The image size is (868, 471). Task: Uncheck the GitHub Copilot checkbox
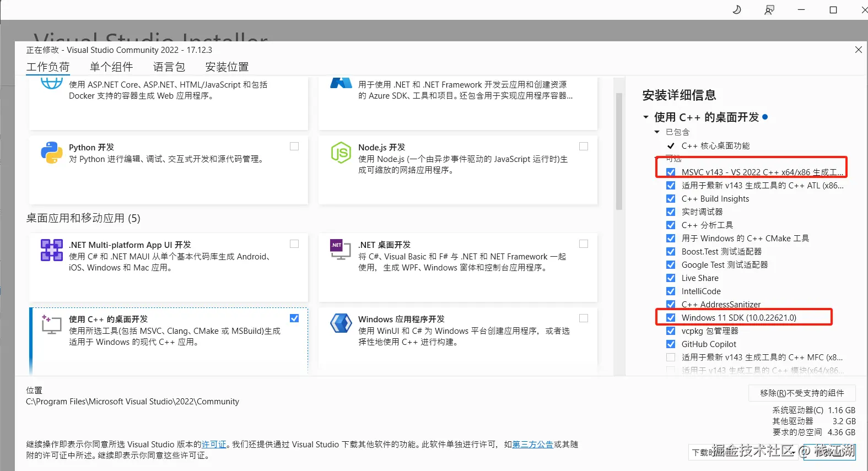[x=671, y=344]
